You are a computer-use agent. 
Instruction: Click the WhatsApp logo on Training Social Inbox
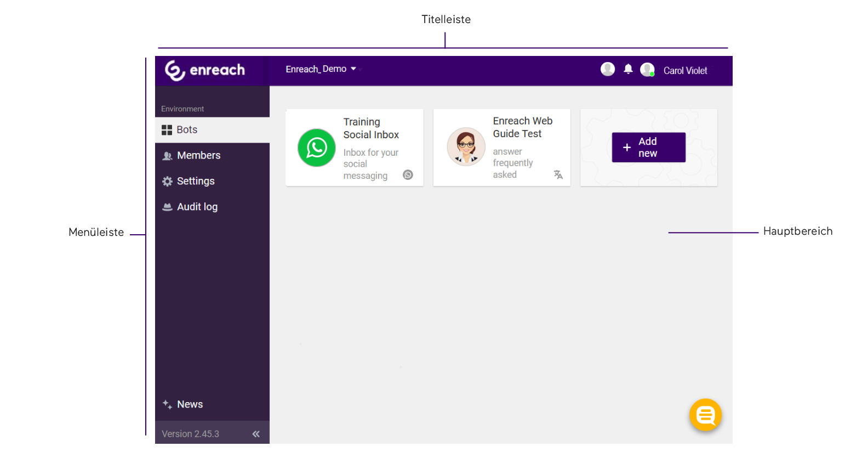tap(316, 148)
